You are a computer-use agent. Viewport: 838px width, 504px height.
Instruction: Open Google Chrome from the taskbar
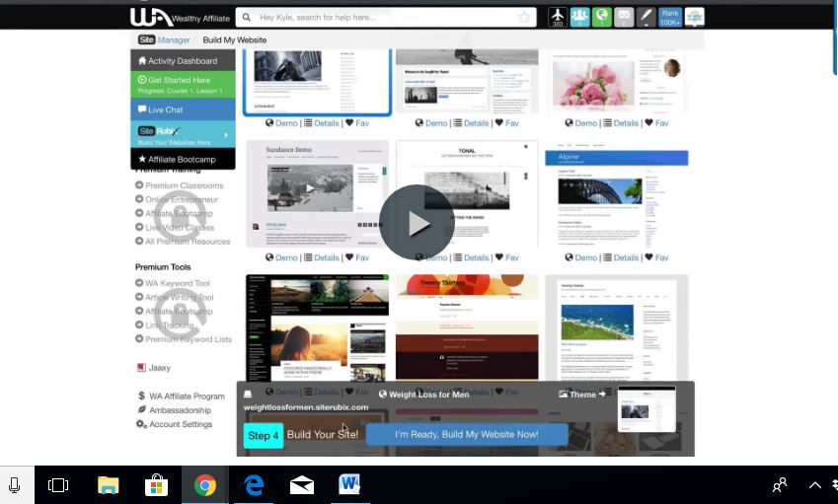point(205,485)
